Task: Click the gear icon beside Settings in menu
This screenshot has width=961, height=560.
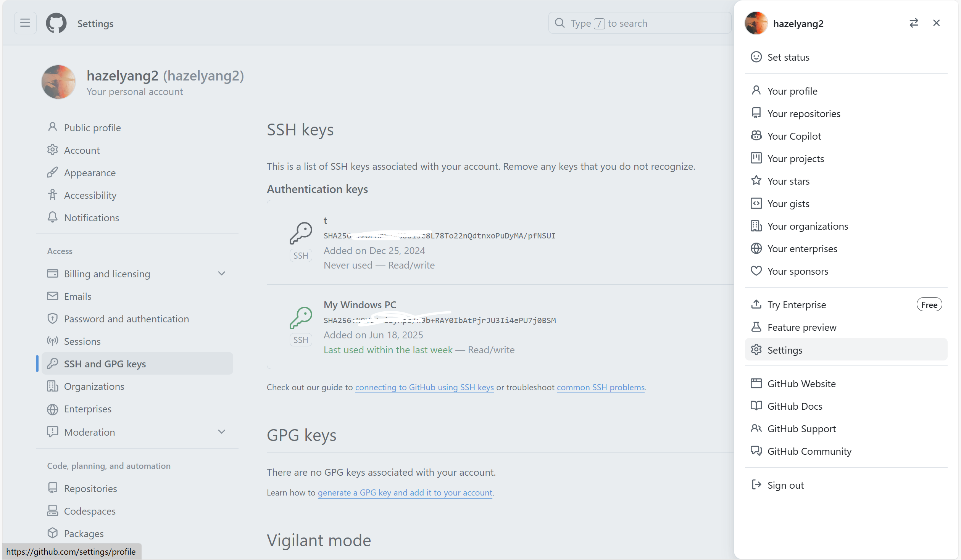Action: 756,349
